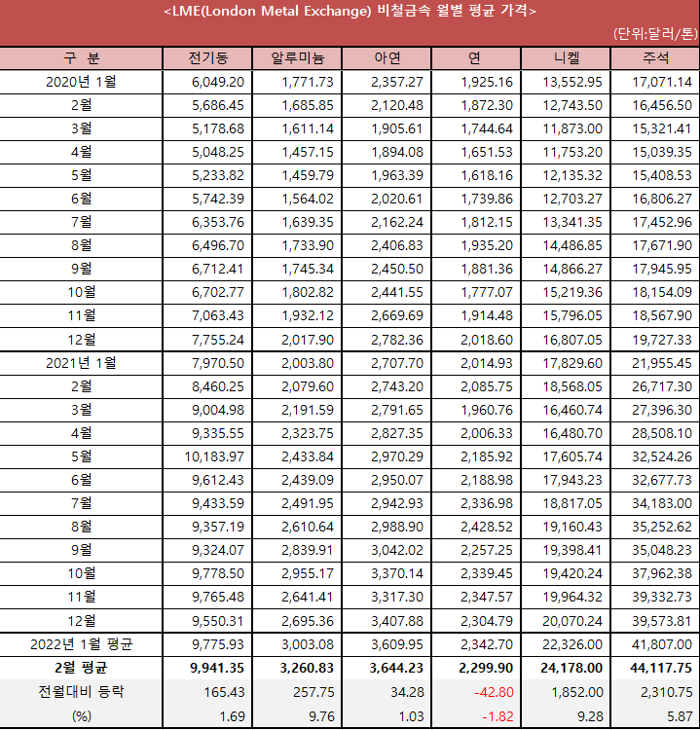This screenshot has width=700, height=730.
Task: Click the row label '2020년 1월'
Action: 81,82
